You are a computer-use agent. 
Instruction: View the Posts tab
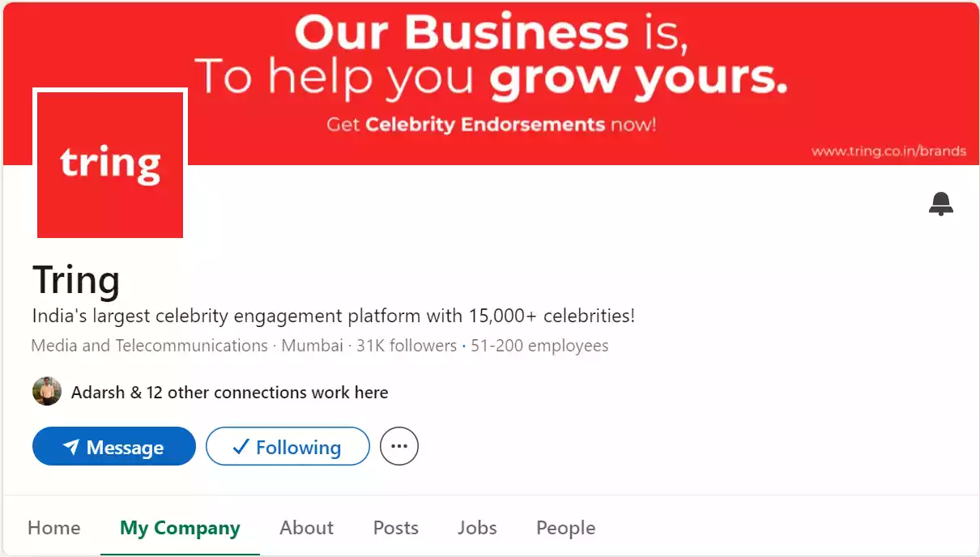[x=395, y=528]
